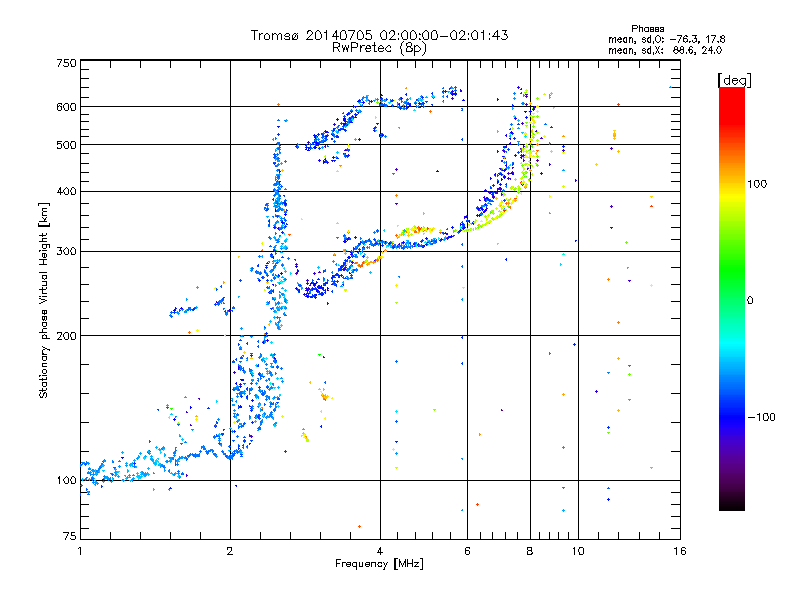This screenshot has height=600, width=800.
Task: Click the x-axis tick label '1'
Action: (80, 551)
